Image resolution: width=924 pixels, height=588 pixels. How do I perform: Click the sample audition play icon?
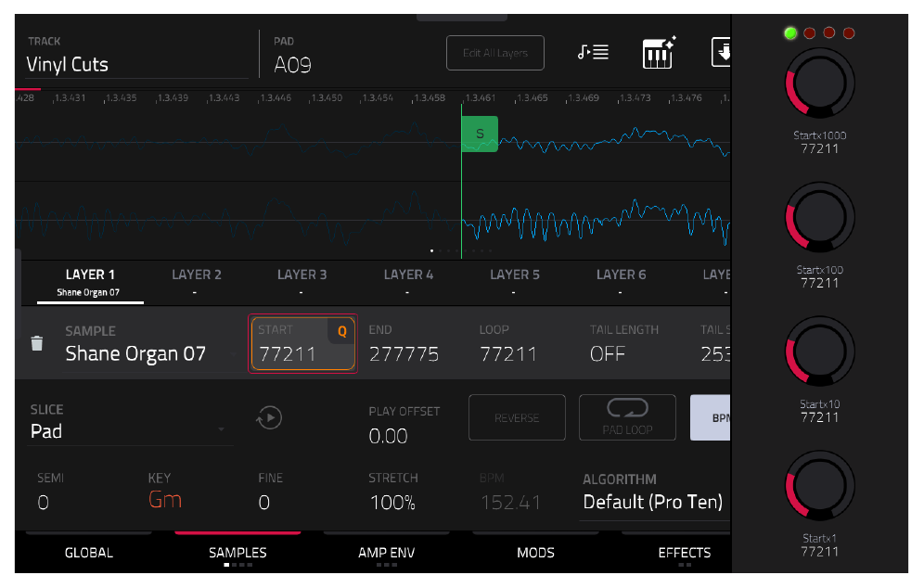pyautogui.click(x=269, y=418)
